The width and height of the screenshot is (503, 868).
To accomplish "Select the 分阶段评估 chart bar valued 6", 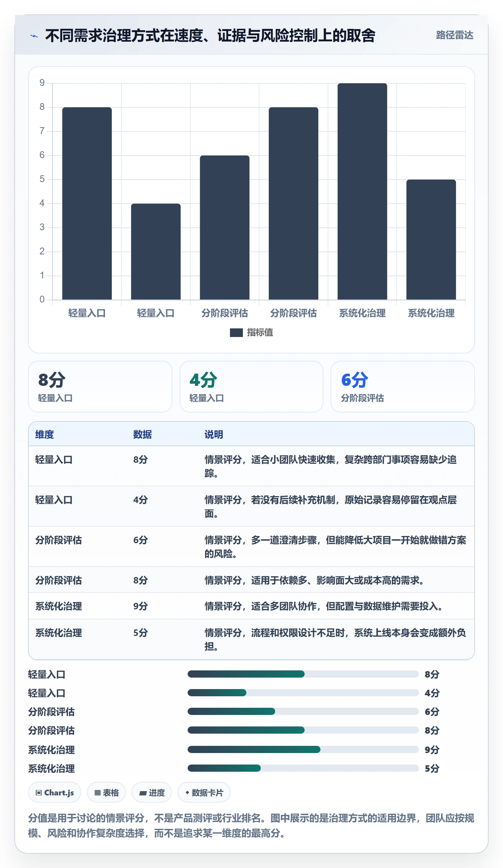I will (x=225, y=227).
